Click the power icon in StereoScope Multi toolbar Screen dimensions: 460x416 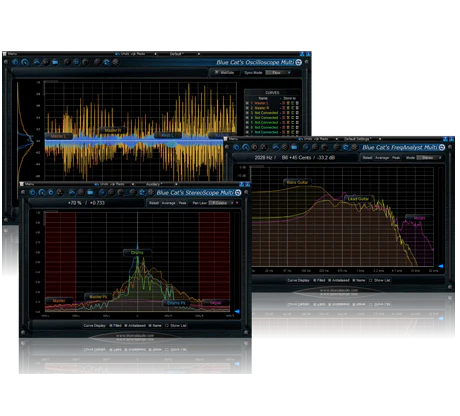pos(33,192)
